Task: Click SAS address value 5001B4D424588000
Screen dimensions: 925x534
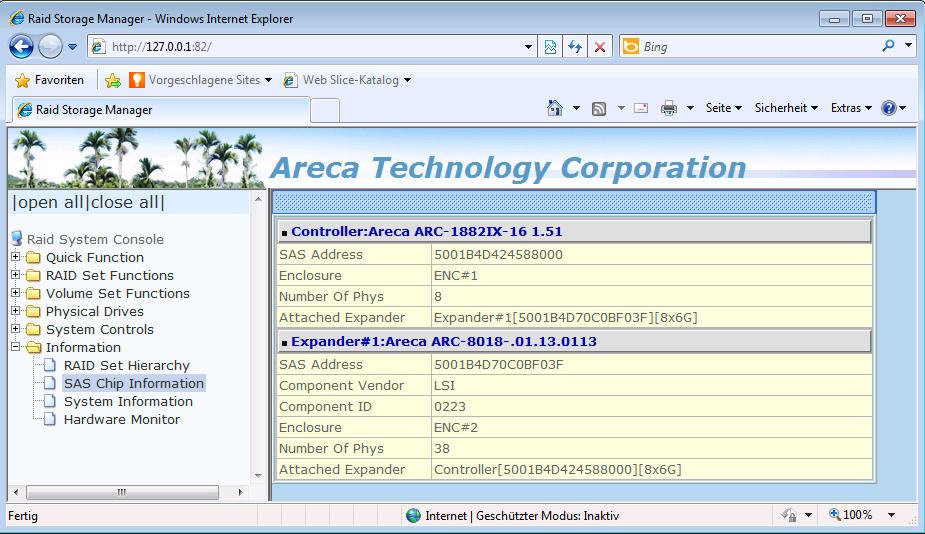Action: [x=498, y=254]
